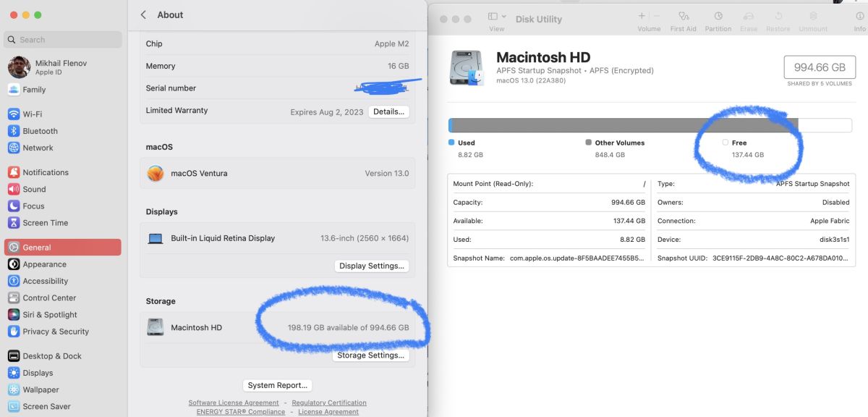Click "198.19 GB available of 994.66 GB" text
The image size is (868, 417).
(348, 327)
